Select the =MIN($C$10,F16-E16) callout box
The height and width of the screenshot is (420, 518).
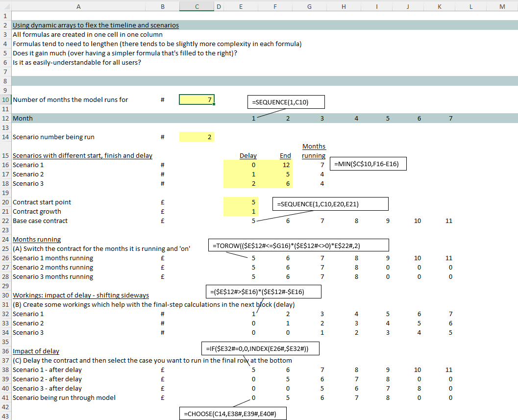[369, 164]
